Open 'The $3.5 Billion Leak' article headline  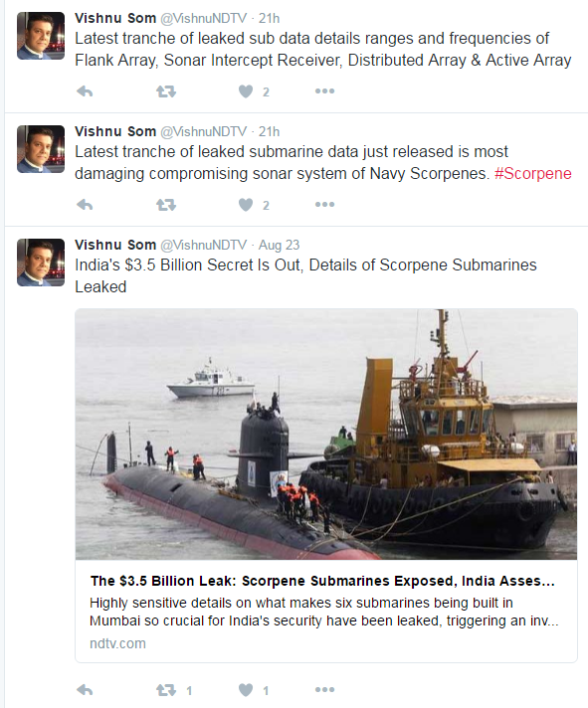tap(322, 581)
